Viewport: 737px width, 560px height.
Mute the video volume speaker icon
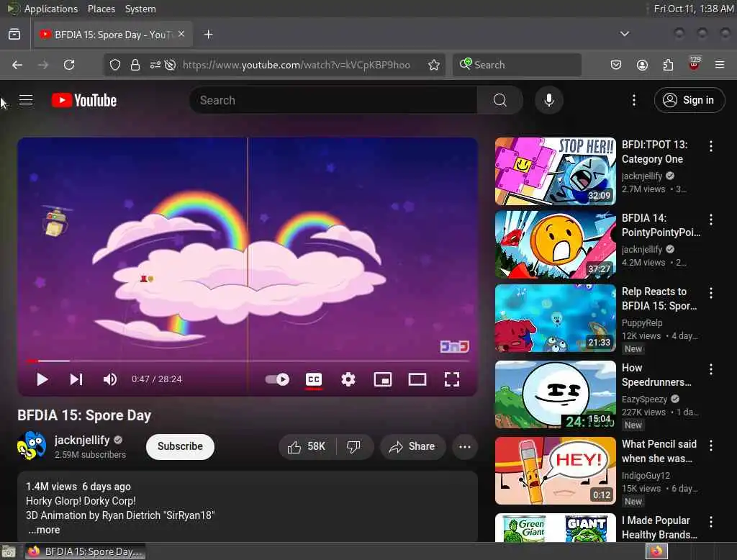point(110,379)
